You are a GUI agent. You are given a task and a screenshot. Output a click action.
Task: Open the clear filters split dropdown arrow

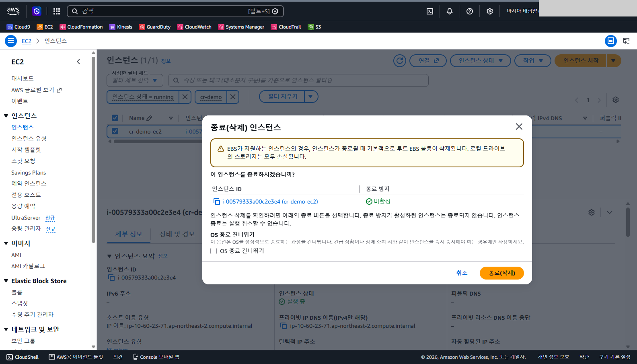310,97
